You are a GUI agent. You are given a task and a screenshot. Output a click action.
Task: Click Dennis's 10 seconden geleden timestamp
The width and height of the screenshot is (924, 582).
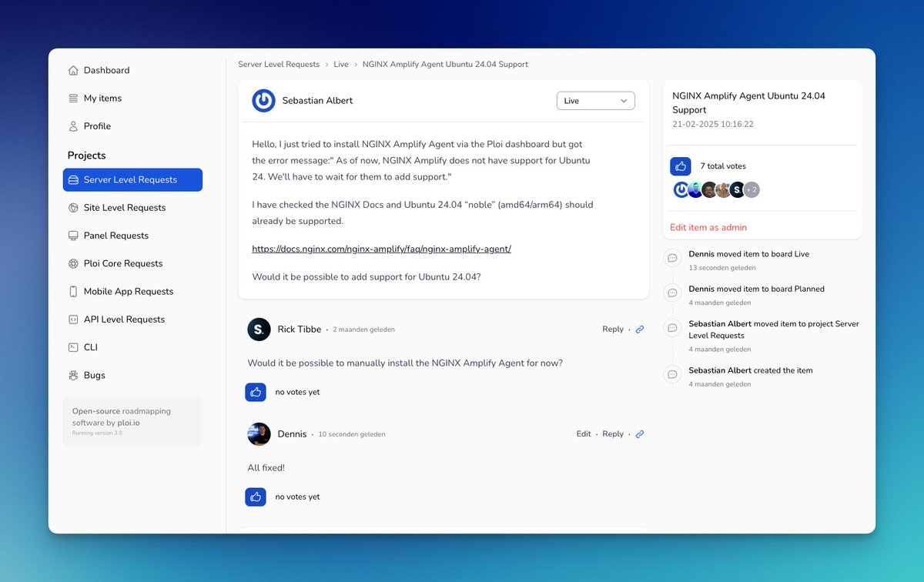pos(352,434)
